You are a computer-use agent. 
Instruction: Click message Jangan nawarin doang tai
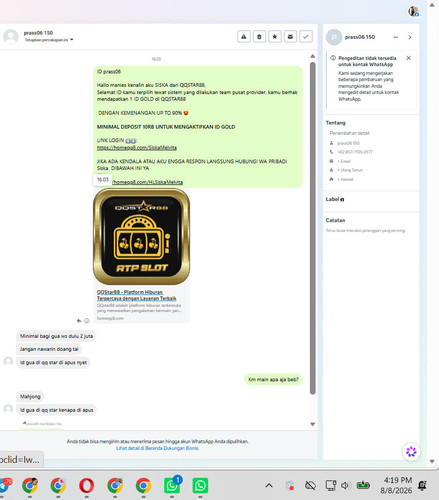click(49, 349)
